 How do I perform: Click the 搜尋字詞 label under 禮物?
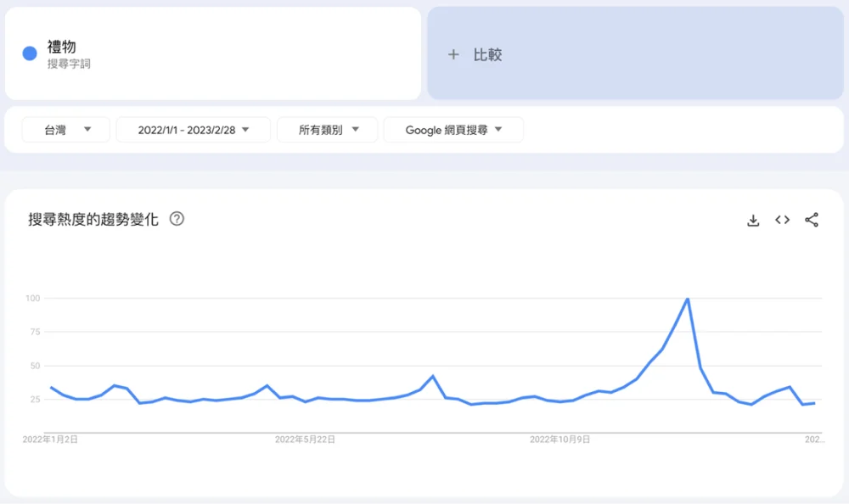pos(69,64)
